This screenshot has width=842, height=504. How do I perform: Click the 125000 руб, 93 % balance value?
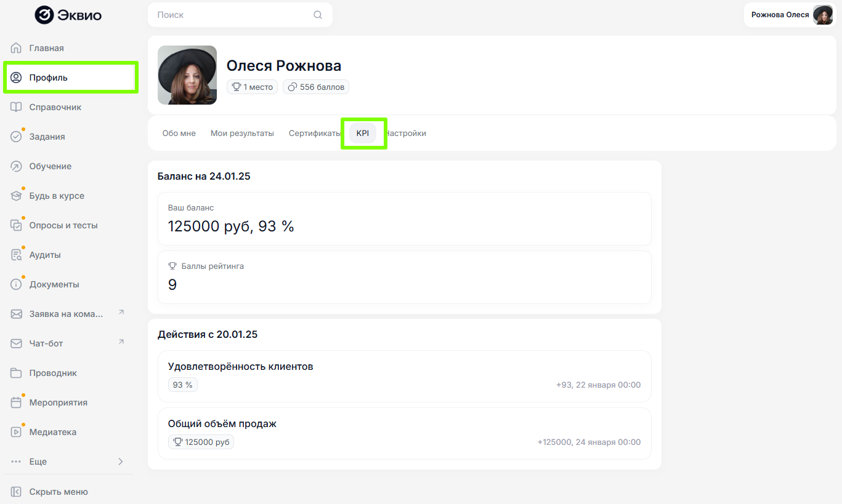tap(231, 226)
